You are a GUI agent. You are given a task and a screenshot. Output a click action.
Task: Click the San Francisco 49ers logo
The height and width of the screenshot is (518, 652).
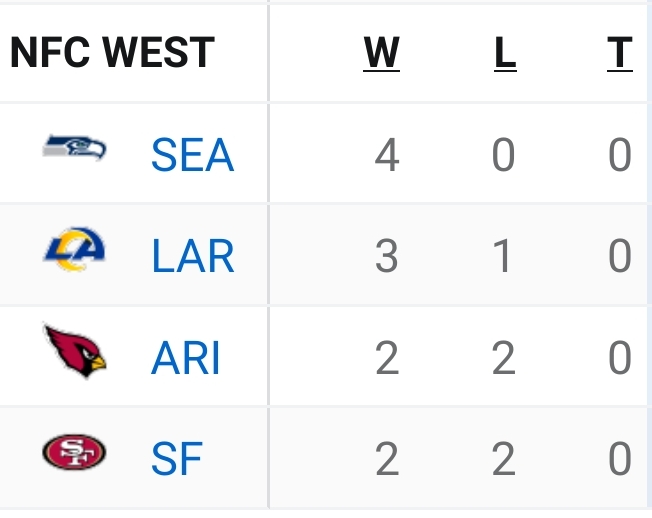click(x=74, y=452)
